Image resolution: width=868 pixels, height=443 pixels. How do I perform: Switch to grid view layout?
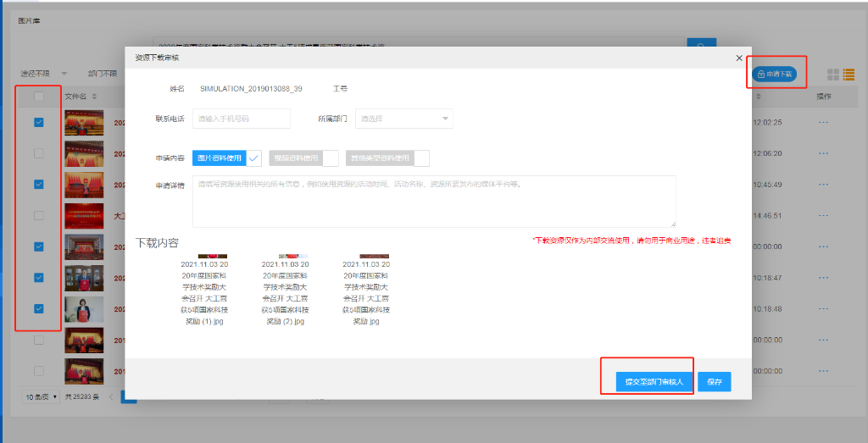point(833,75)
